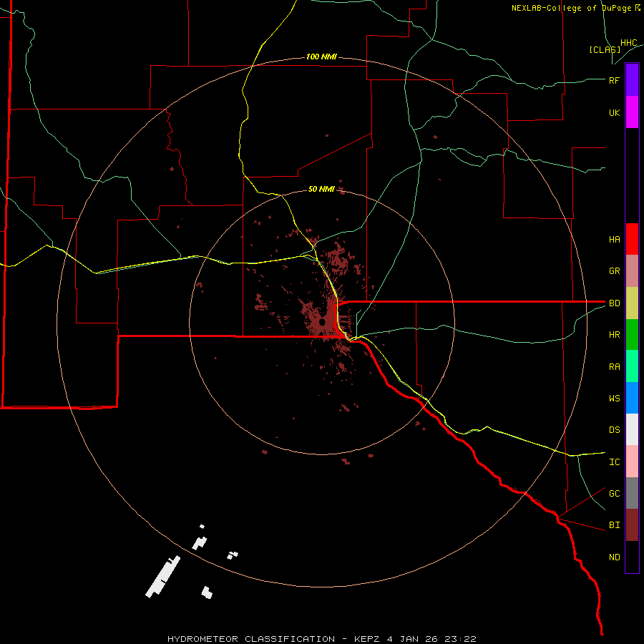Click the DS legend label

[614, 429]
